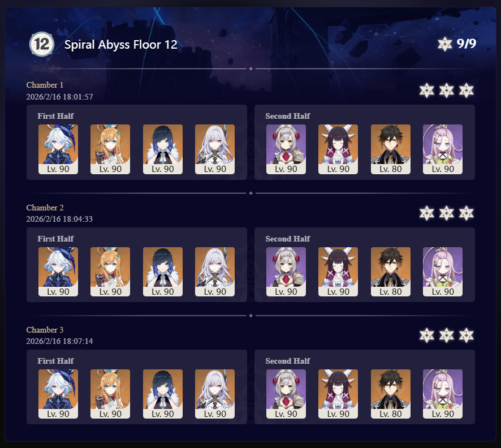
Task: Click the middle star of Chamber 3
Action: click(446, 335)
